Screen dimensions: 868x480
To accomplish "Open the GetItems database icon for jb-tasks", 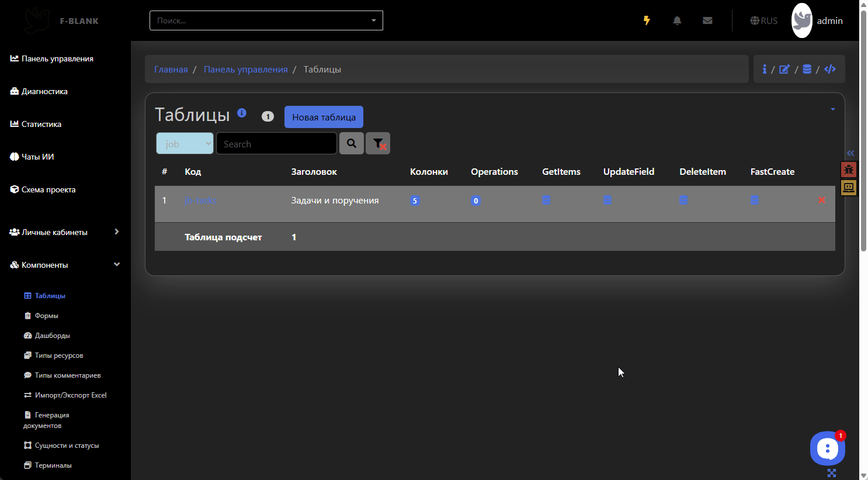I will (x=546, y=200).
